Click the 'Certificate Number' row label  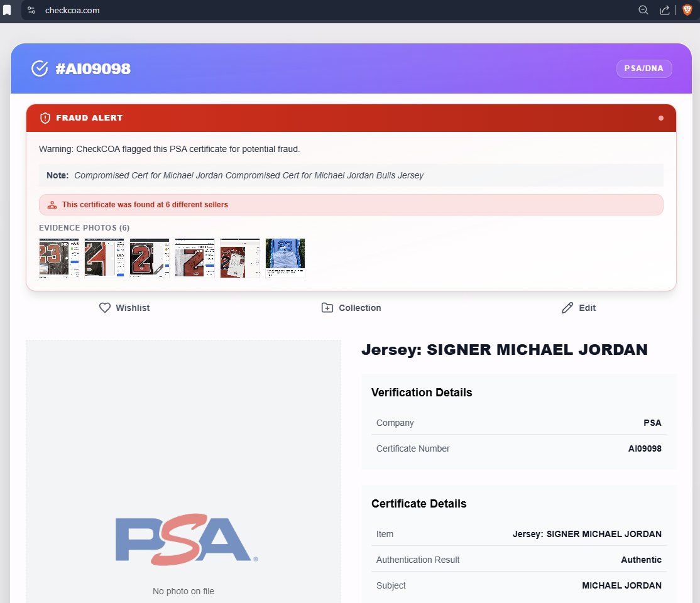(413, 448)
